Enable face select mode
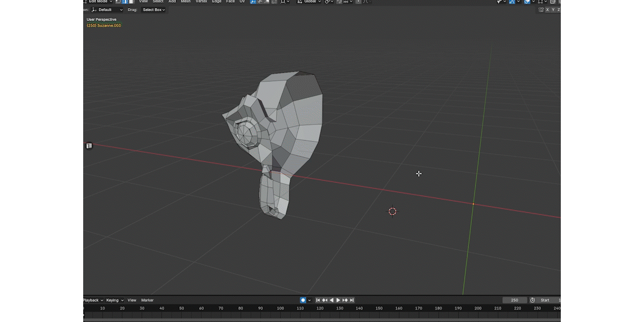Image resolution: width=644 pixels, height=322 pixels. [131, 2]
